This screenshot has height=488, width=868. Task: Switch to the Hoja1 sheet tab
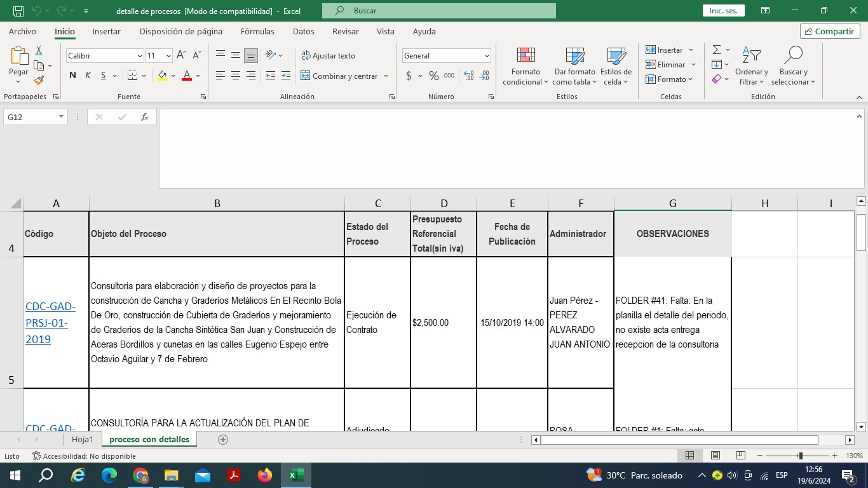pyautogui.click(x=82, y=439)
